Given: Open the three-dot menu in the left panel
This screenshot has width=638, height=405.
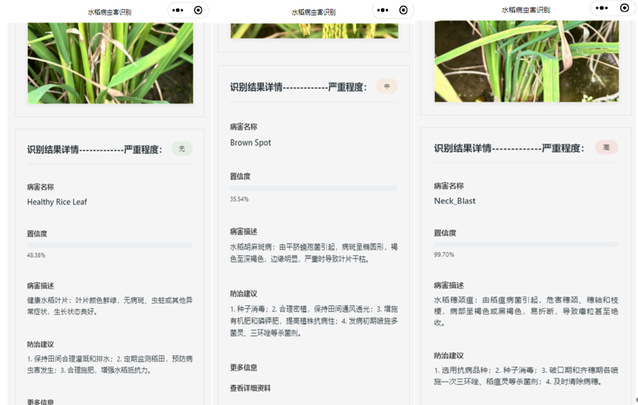Looking at the screenshot, I should tap(178, 9).
